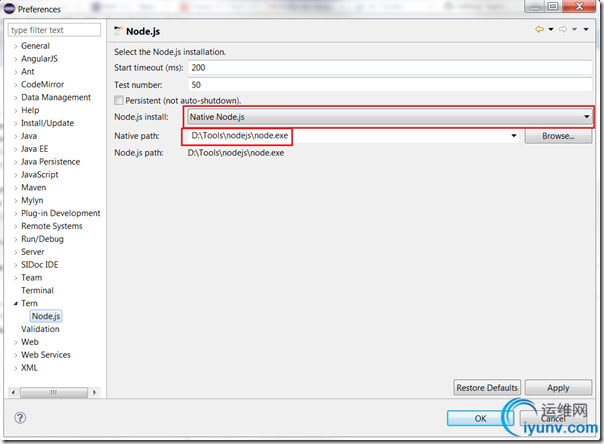The width and height of the screenshot is (604, 444).
Task: Click the tree scrollbar right arrow
Action: (94, 392)
